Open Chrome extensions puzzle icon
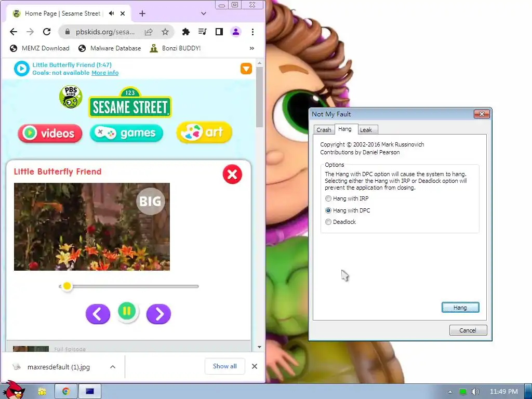This screenshot has width=532, height=399. click(185, 32)
